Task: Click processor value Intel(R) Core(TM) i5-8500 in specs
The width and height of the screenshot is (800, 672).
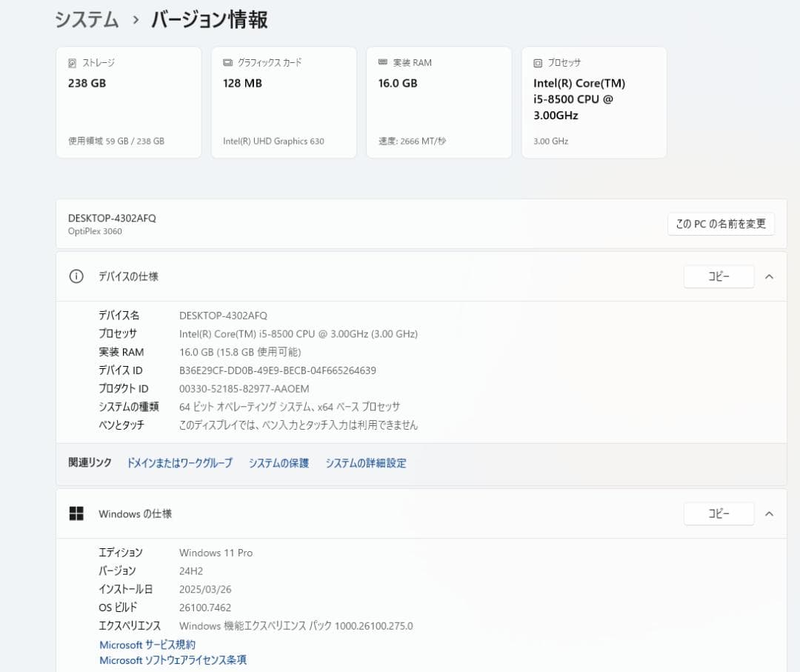Action: pos(299,333)
